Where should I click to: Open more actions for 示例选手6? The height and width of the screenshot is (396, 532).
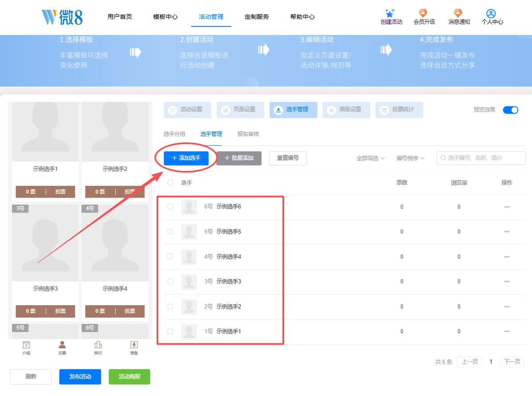(507, 207)
